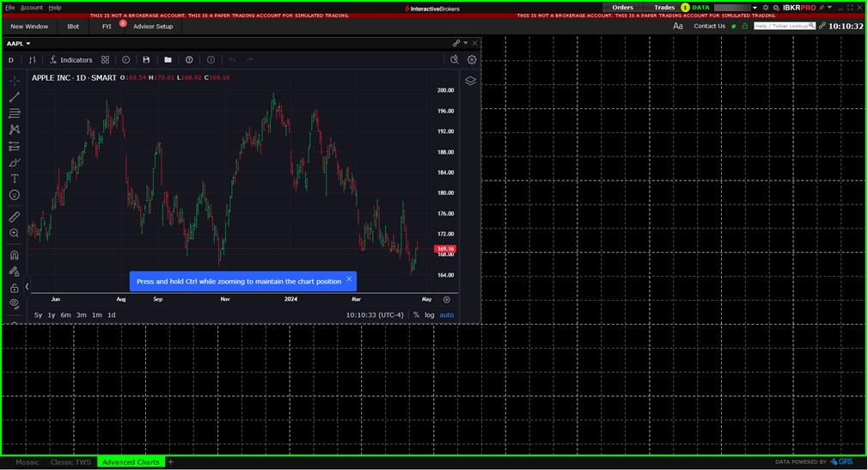Select the crosshair cursor tool
Viewport: 868px width, 470px height.
(15, 81)
